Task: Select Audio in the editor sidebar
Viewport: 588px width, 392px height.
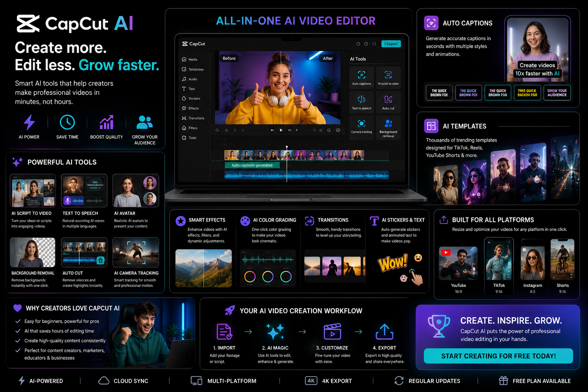Action: coord(189,79)
